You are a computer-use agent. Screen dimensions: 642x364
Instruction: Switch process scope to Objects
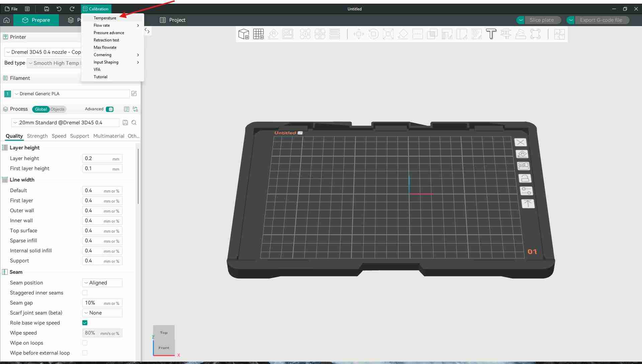(58, 109)
